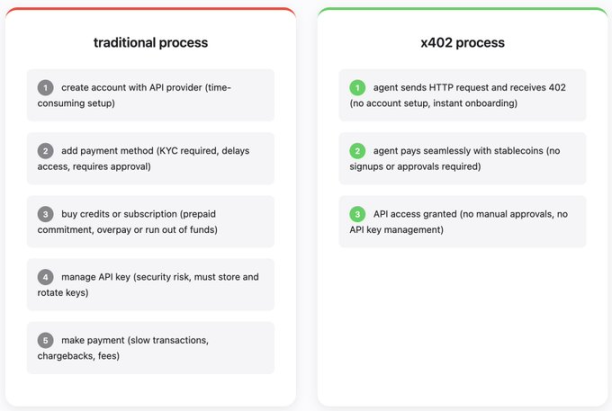
Task: Click the 'traditional process' heading
Action: [x=151, y=43]
